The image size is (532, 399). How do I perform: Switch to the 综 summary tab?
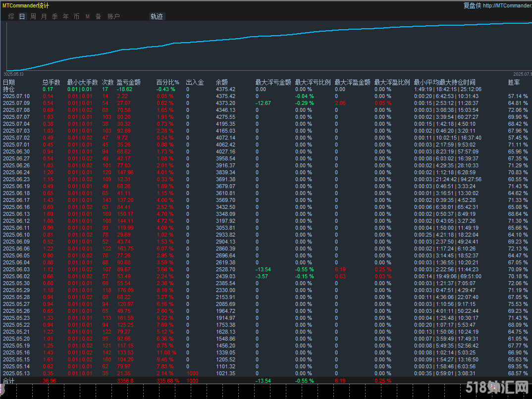pos(11,16)
